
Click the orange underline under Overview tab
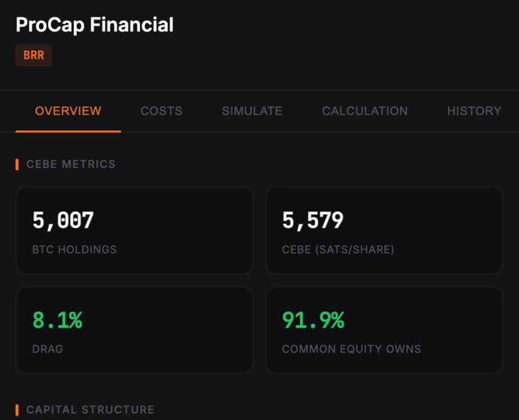point(68,131)
